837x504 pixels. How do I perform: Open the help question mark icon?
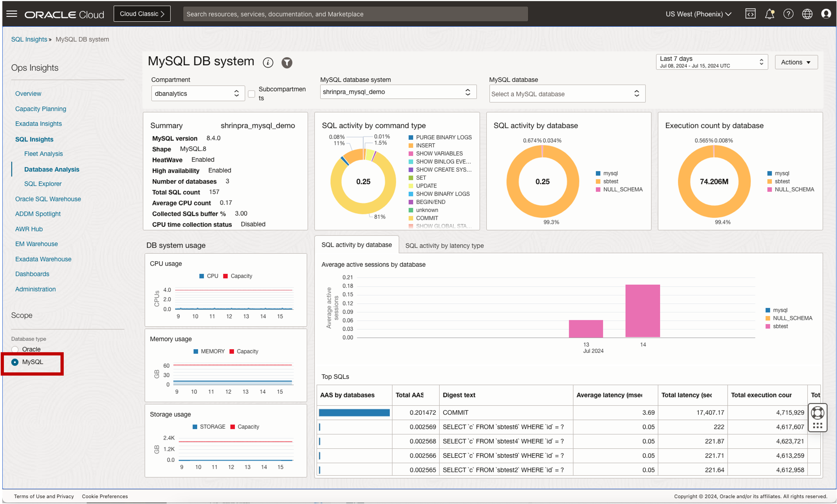point(788,14)
